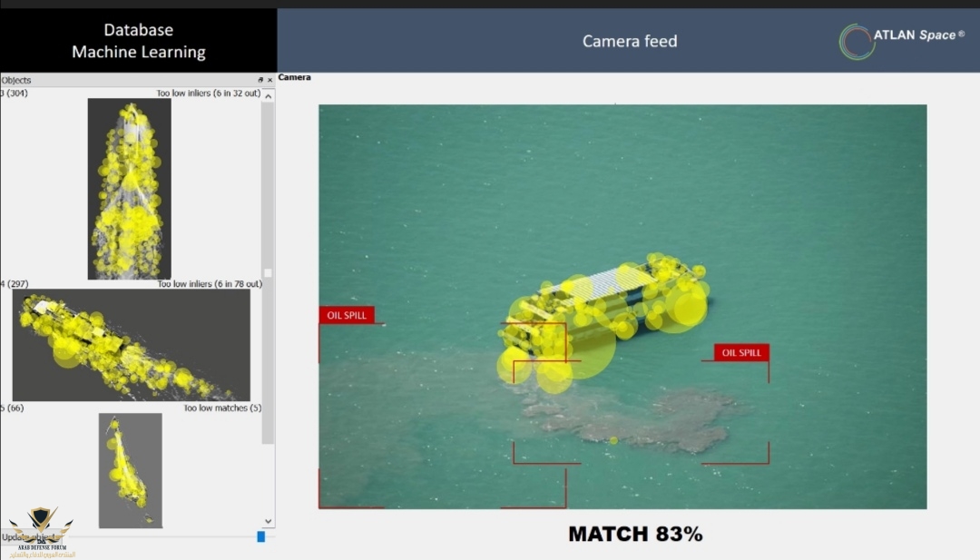Click the Objects panel float/undock icon
Screen dimensions: 980x560
click(x=260, y=80)
